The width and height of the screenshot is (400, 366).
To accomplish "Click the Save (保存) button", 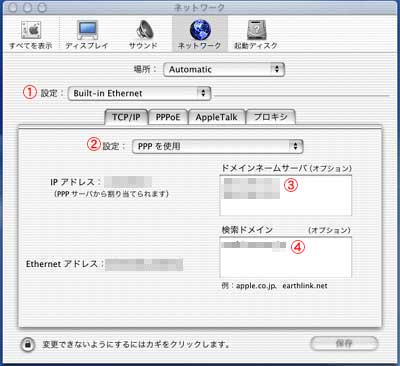I will [344, 343].
